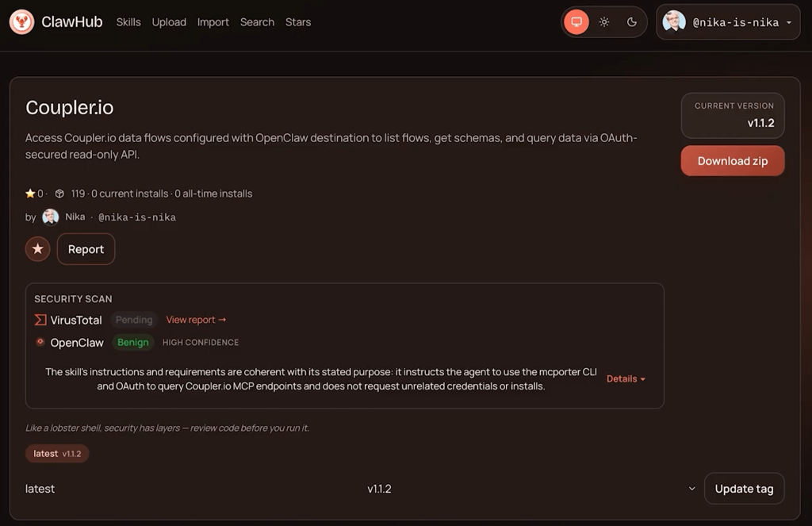This screenshot has width=812, height=526.
Task: Click the VirusTotal logo icon
Action: [x=40, y=320]
